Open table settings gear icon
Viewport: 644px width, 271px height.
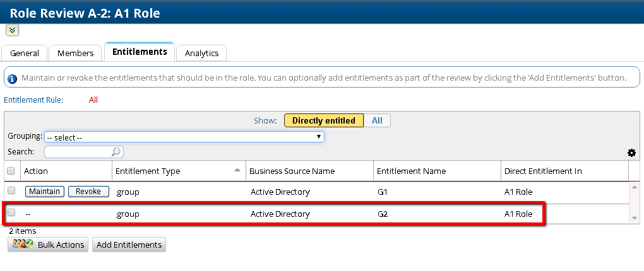[631, 153]
